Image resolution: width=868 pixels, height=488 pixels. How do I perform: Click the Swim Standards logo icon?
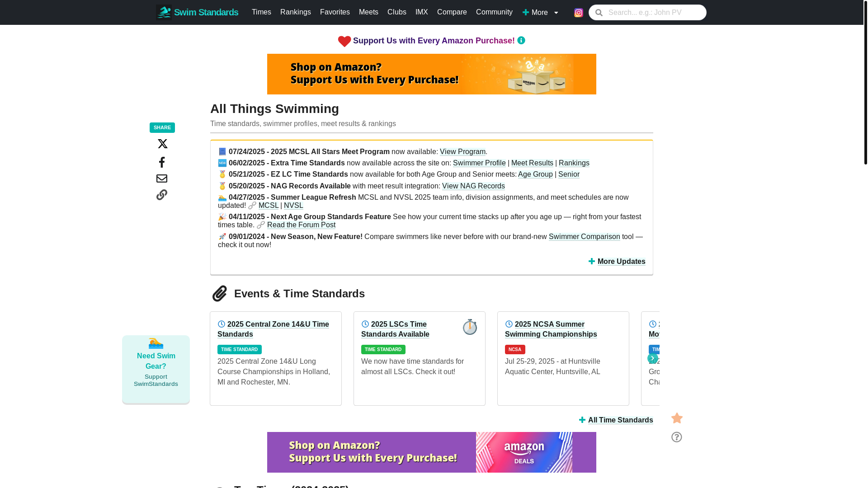164,12
